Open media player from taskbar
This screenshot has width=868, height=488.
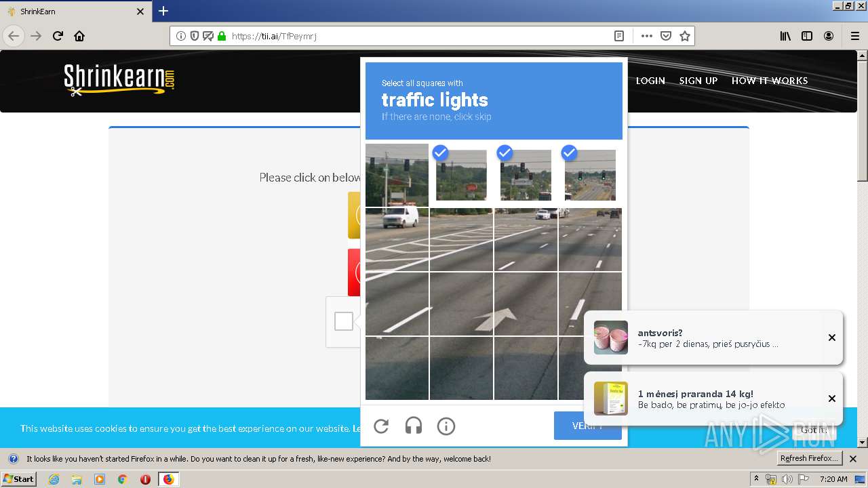(100, 479)
